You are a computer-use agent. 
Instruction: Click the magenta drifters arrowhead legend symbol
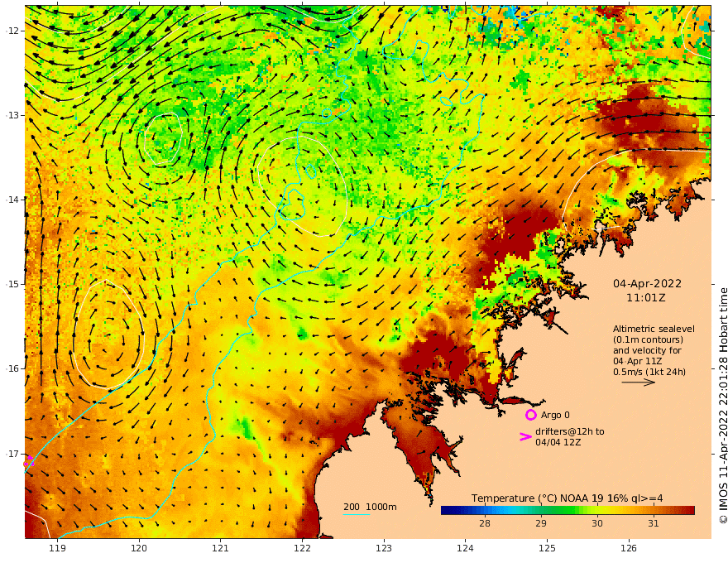[x=525, y=436]
